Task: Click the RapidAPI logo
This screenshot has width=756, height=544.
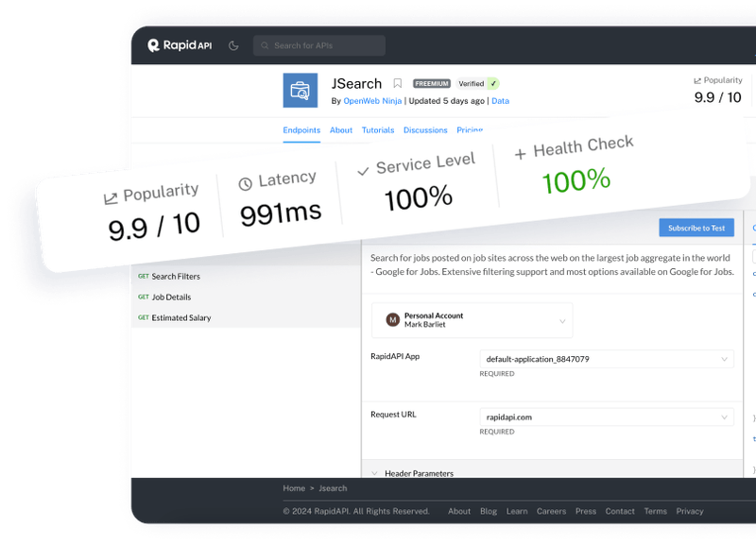Action: 180,44
